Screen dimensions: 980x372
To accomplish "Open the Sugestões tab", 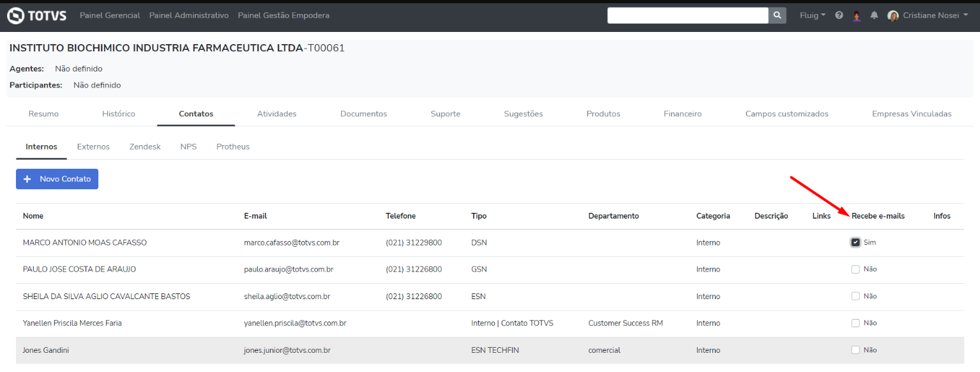I will click(524, 114).
